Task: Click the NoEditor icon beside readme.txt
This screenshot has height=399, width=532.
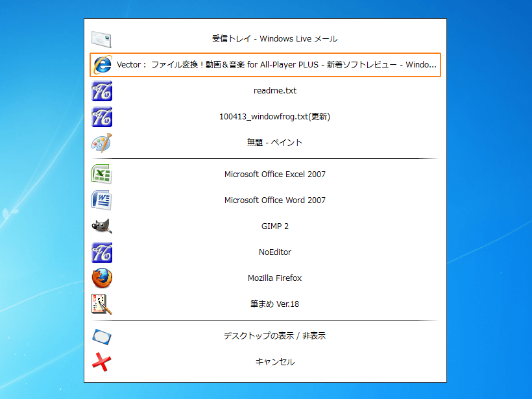Action: 102,91
